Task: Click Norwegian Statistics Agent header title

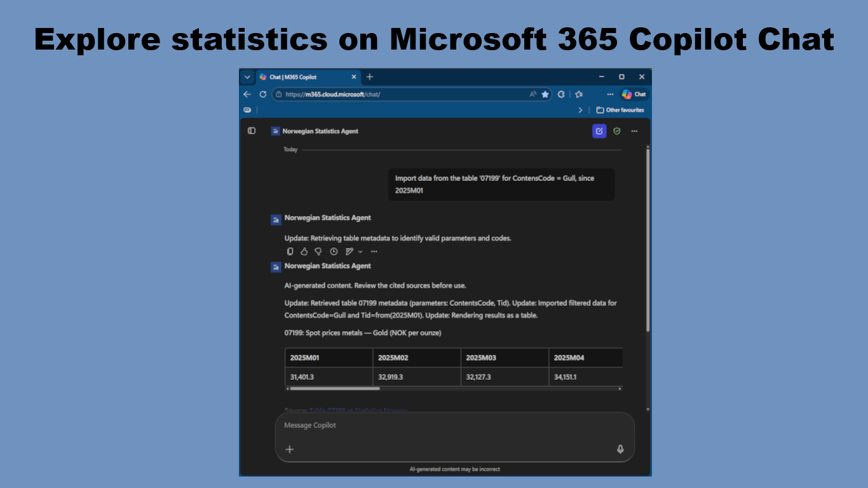Action: (x=320, y=131)
